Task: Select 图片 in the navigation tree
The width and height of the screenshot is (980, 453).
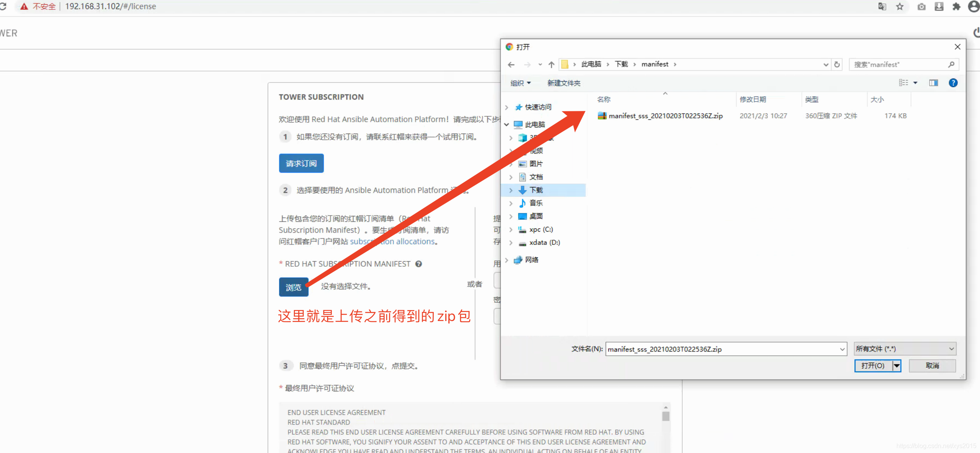Action: coord(536,164)
